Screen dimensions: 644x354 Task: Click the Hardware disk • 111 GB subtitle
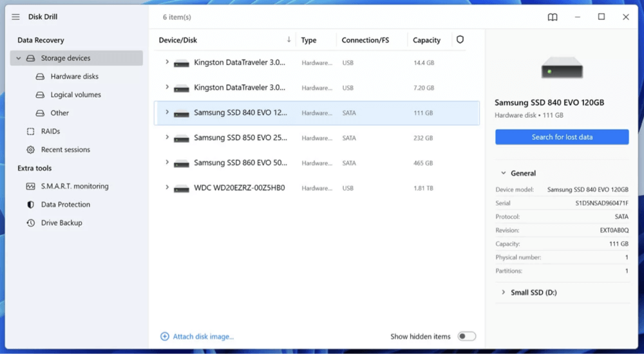click(529, 115)
